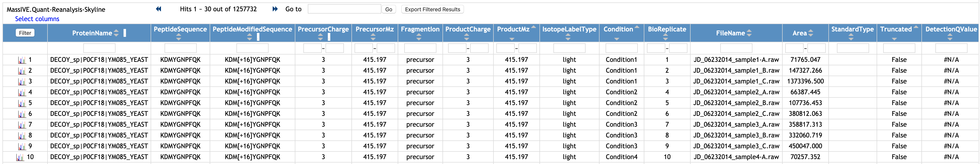
Task: Open the chart icon for row 4
Action: coord(22,92)
